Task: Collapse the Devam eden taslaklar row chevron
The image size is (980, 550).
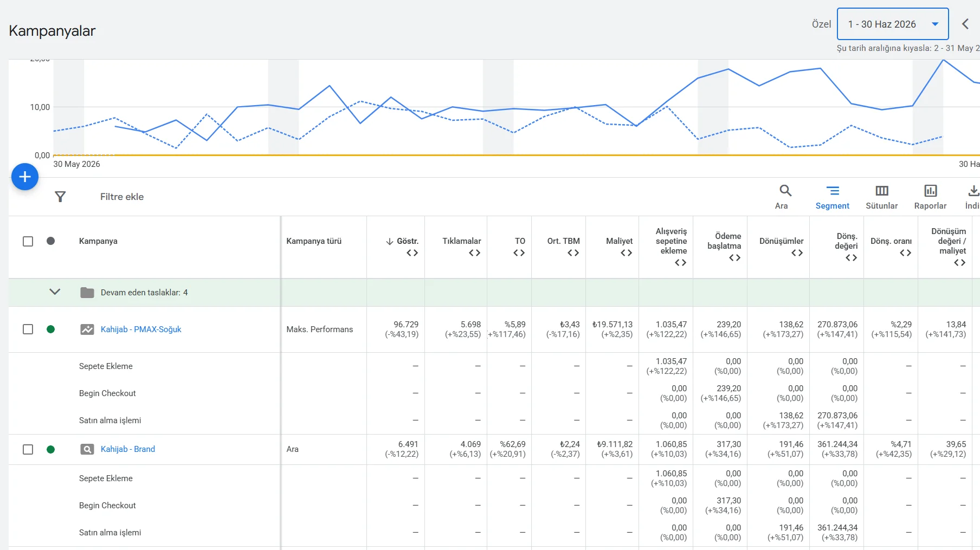Action: tap(55, 292)
